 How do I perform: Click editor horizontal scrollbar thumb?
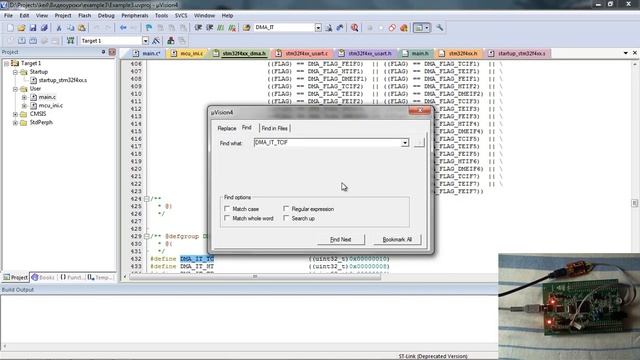[255, 277]
